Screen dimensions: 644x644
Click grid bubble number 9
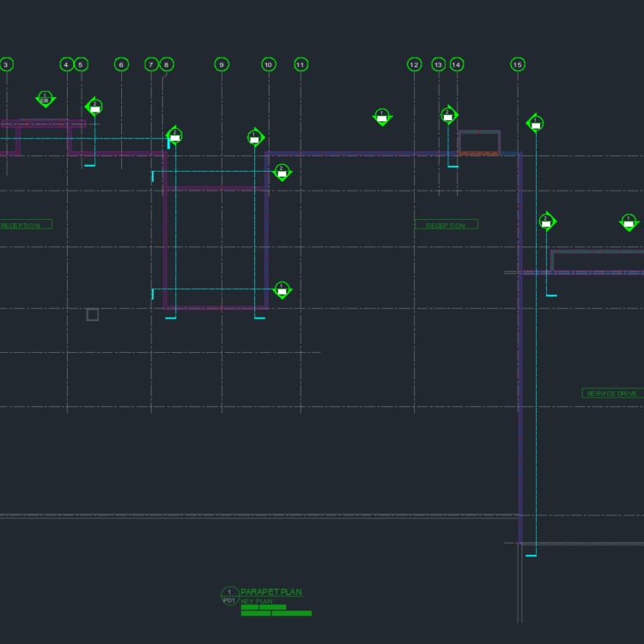(222, 64)
